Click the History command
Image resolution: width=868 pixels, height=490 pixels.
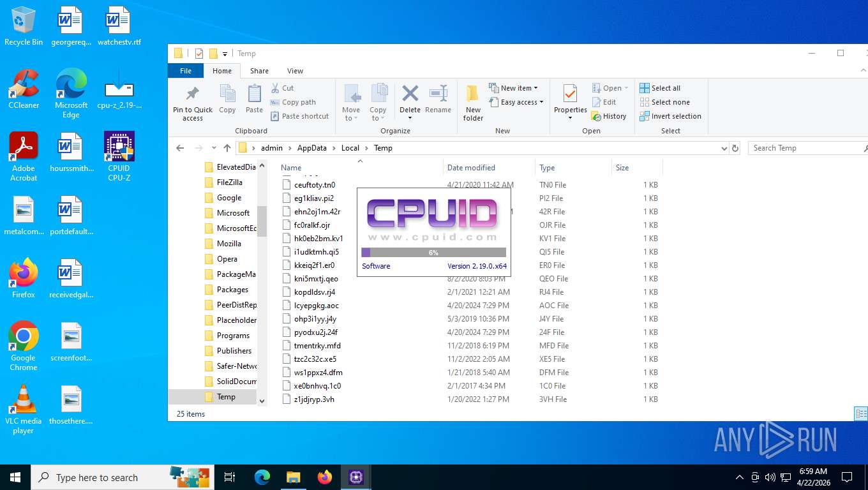(610, 116)
